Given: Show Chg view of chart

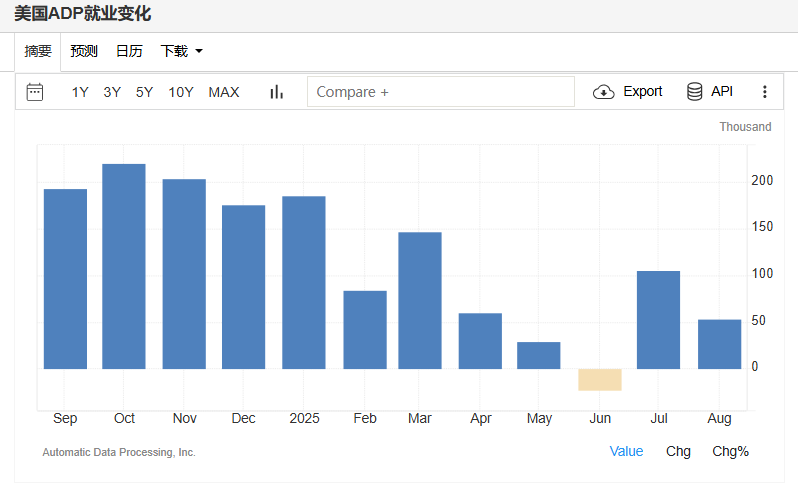Looking at the screenshot, I should point(678,451).
